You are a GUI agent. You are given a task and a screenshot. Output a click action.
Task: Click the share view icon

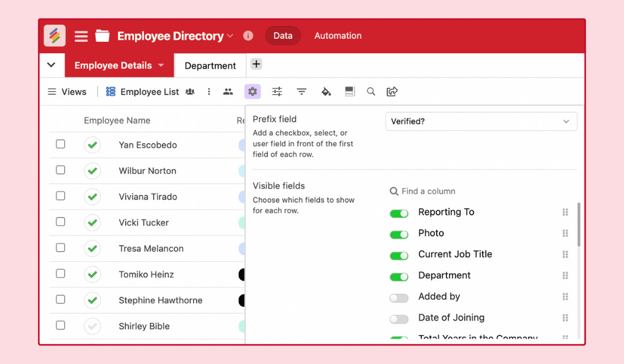(x=392, y=91)
